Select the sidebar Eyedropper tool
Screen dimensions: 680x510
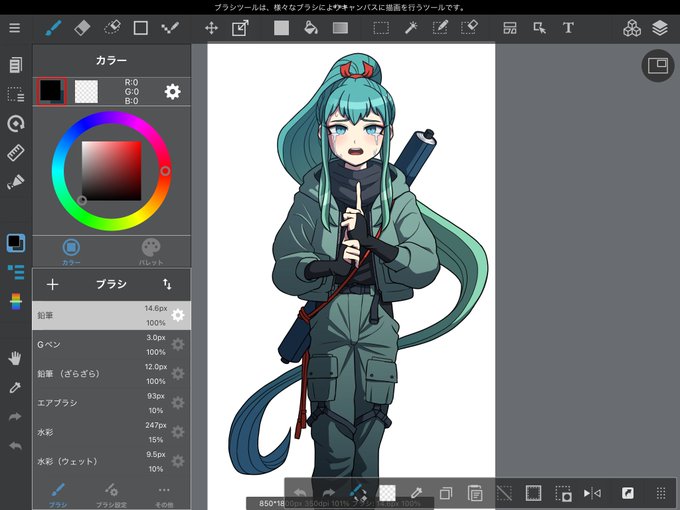pyautogui.click(x=15, y=387)
